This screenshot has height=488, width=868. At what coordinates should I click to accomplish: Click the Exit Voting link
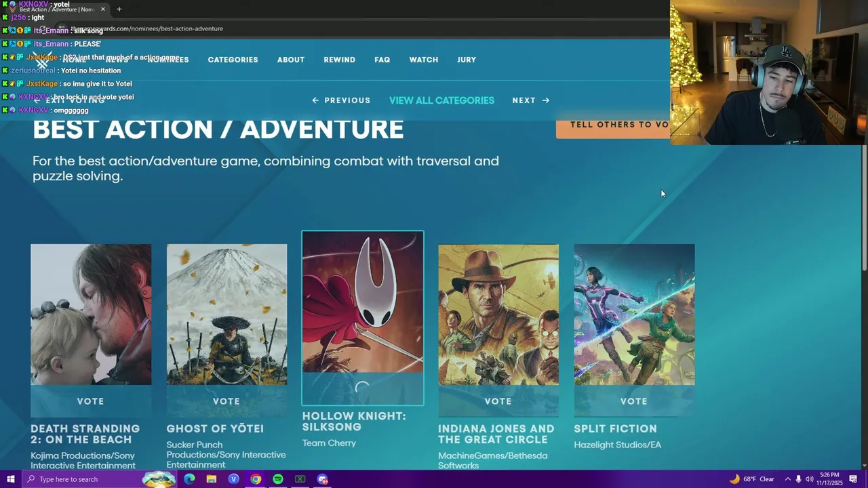pos(69,100)
